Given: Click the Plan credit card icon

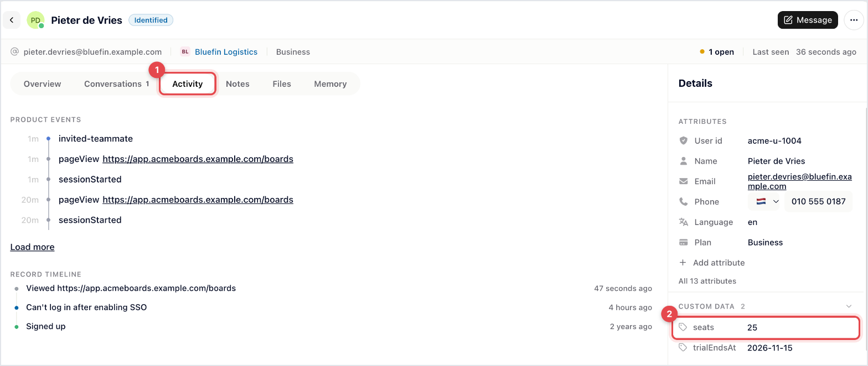Looking at the screenshot, I should tap(683, 242).
